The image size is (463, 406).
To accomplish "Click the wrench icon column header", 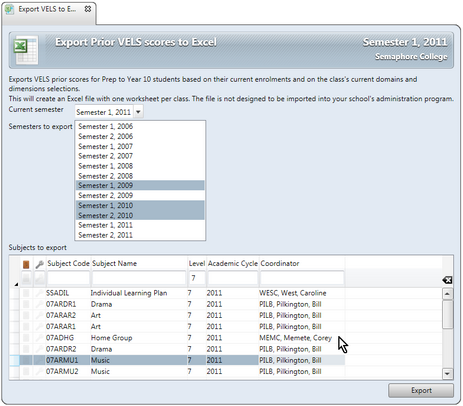I will coord(40,264).
